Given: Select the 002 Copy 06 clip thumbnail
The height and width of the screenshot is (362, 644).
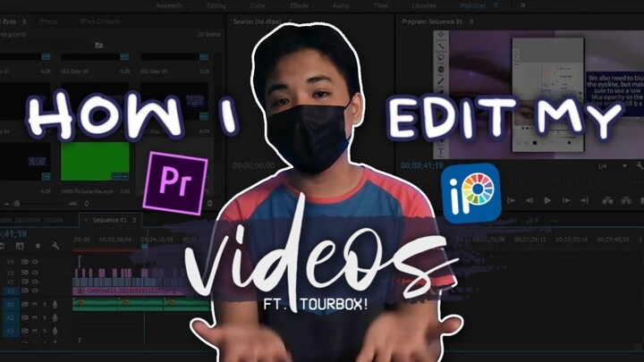Looking at the screenshot, I should click(96, 57).
